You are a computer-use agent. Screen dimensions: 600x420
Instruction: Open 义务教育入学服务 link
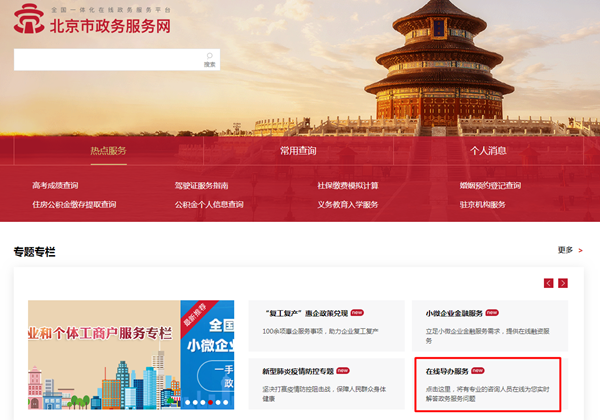[348, 204]
